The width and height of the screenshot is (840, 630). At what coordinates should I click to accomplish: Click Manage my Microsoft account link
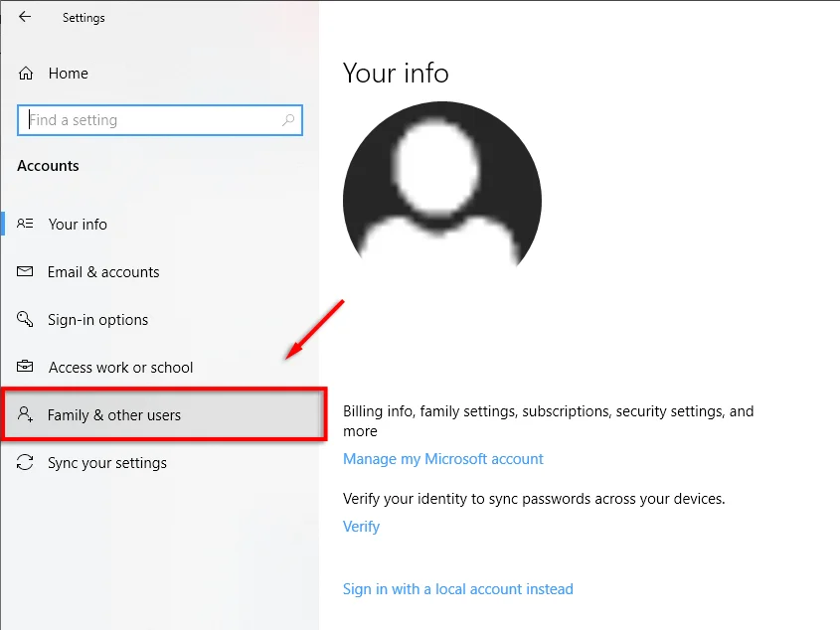pyautogui.click(x=443, y=459)
